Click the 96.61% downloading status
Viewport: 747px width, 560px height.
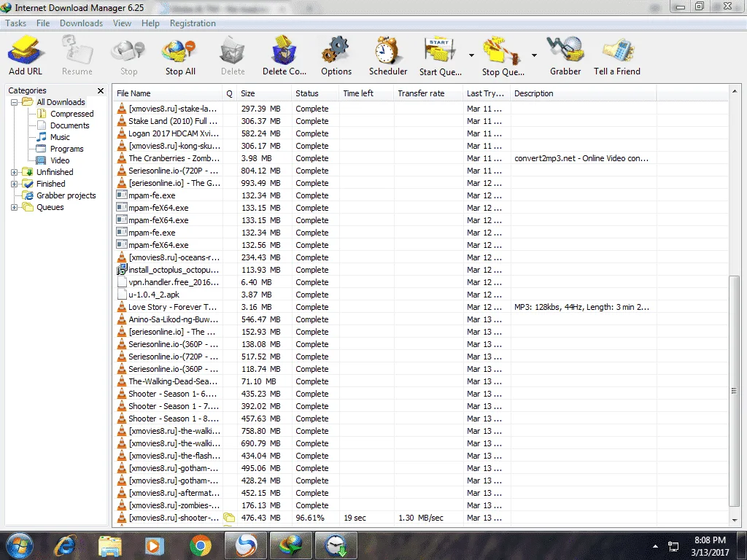coord(309,518)
